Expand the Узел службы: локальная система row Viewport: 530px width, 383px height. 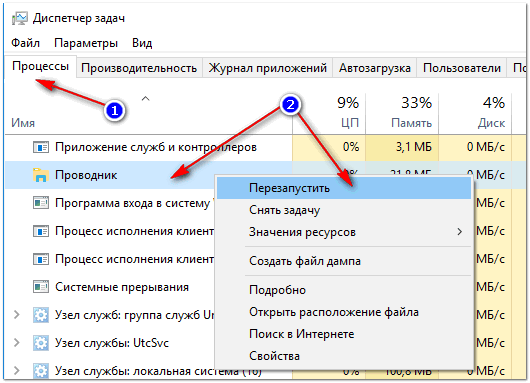click(x=16, y=370)
